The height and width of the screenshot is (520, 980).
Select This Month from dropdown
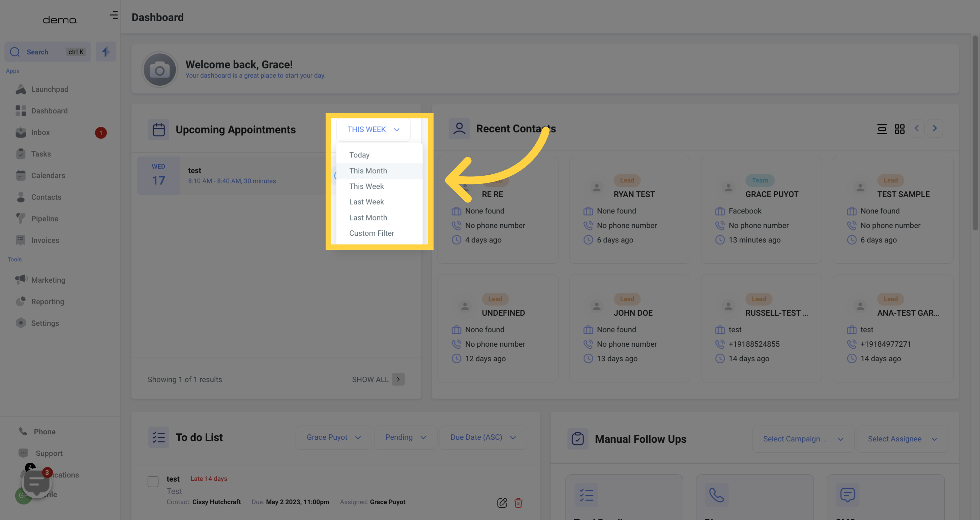368,171
